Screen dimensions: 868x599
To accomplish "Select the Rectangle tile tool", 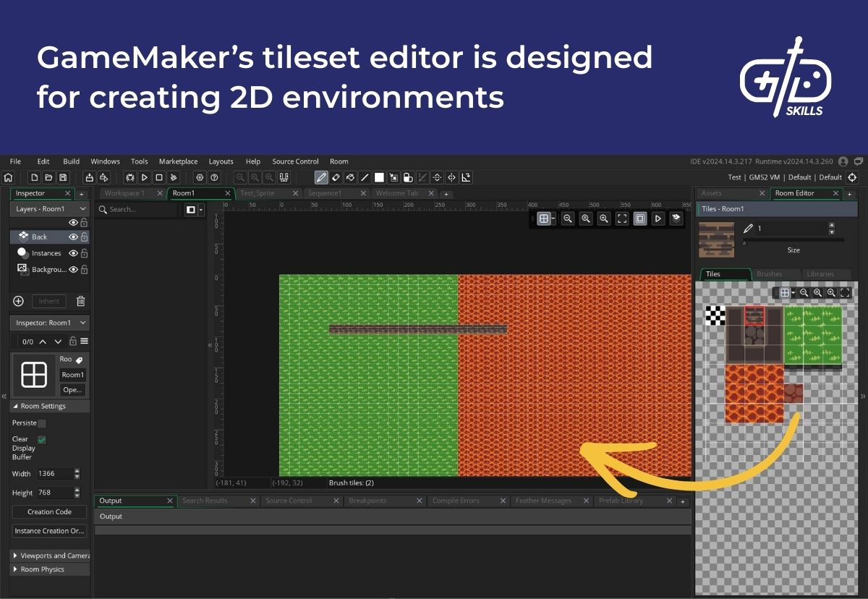I will (378, 177).
